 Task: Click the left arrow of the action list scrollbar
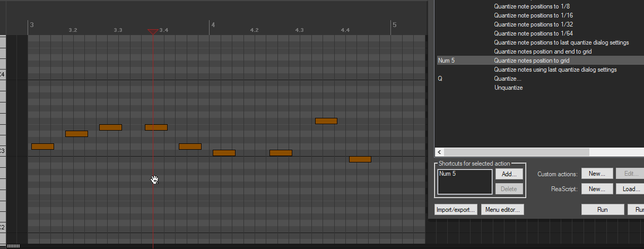(x=439, y=152)
